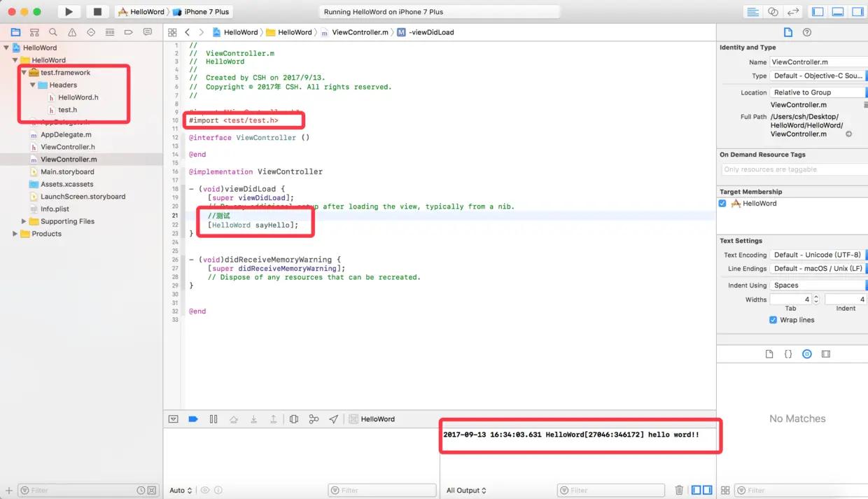Choose iPhone 7 Plus destination
The width and height of the screenshot is (868, 499).
[x=201, y=12]
